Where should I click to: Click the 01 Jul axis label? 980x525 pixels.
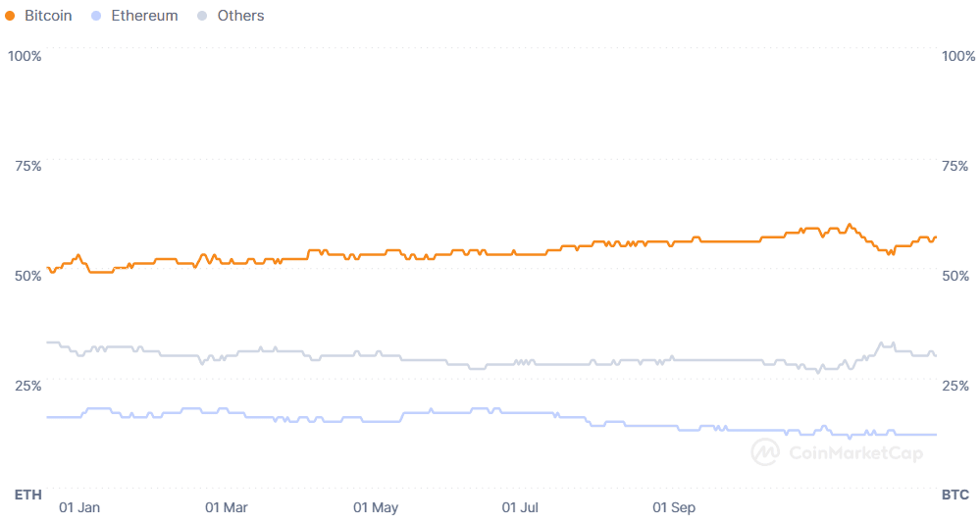(521, 507)
